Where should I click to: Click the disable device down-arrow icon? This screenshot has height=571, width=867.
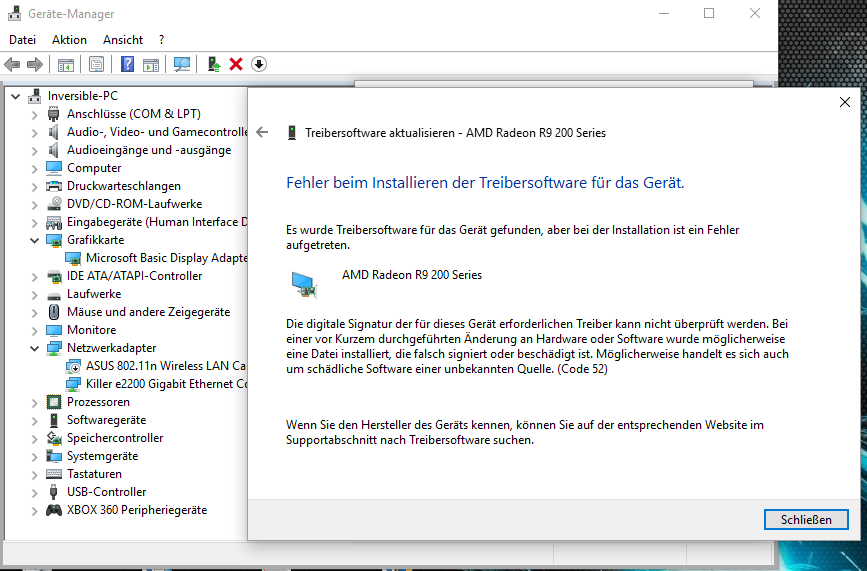(x=259, y=64)
